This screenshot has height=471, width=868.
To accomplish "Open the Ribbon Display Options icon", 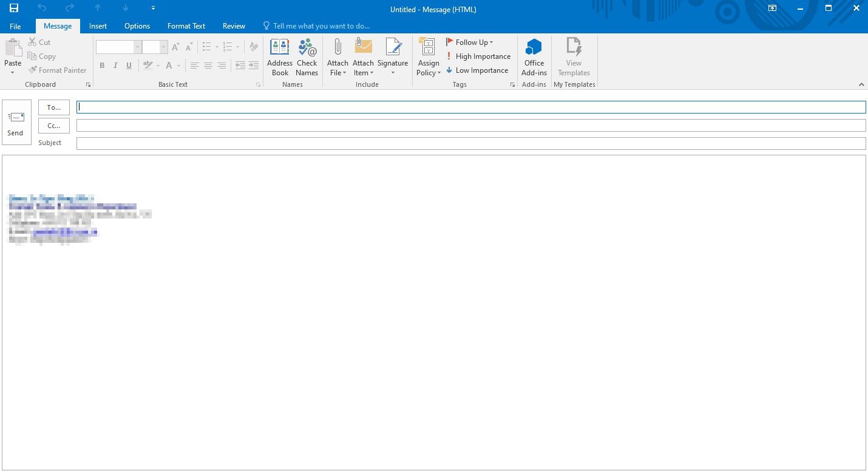I will pyautogui.click(x=772, y=8).
